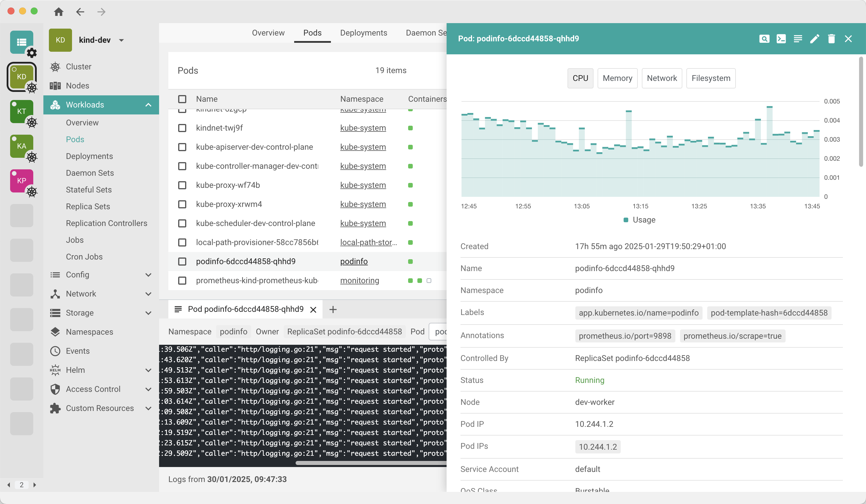Delete the pod using the trash icon

pyautogui.click(x=832, y=39)
